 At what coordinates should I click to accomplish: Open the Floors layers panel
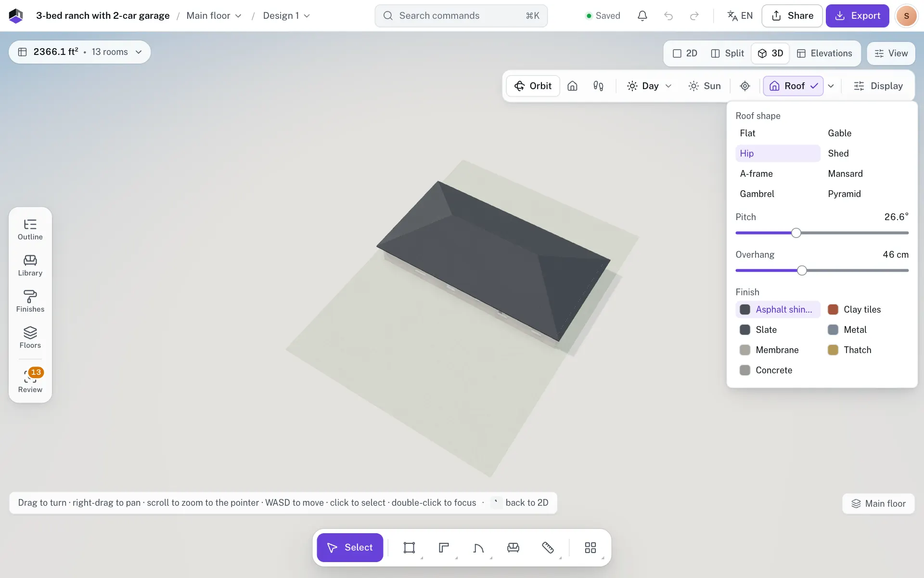coord(30,338)
